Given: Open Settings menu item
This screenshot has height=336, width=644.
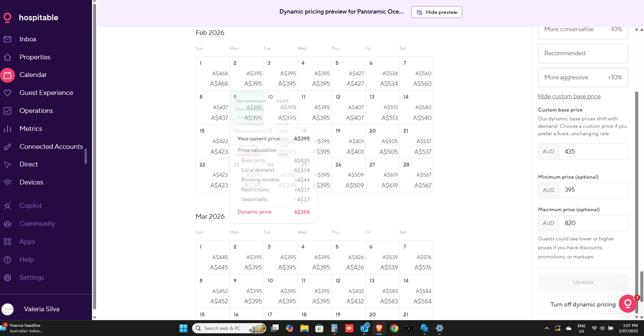Looking at the screenshot, I should click(x=32, y=278).
